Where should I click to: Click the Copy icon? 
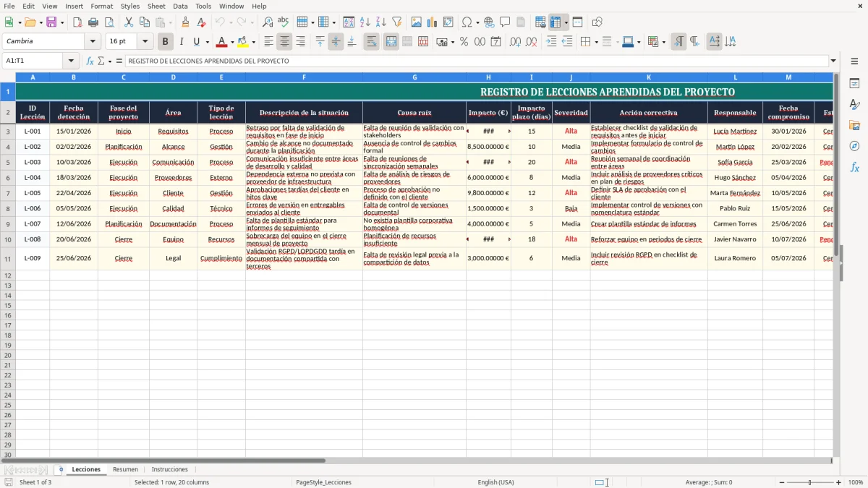145,22
